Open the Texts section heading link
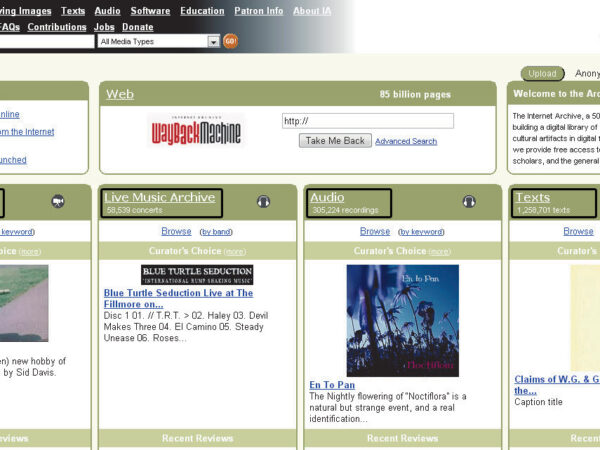The width and height of the screenshot is (600, 450). [x=532, y=197]
